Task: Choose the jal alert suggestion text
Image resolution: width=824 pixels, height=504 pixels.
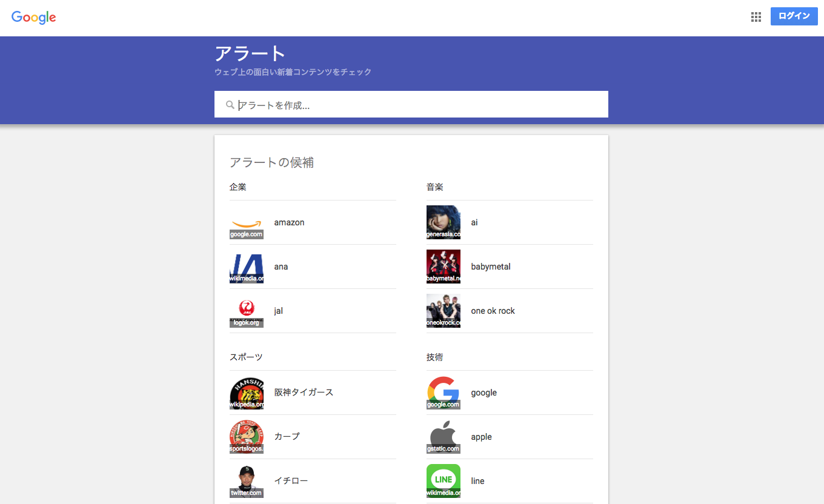Action: click(x=279, y=311)
